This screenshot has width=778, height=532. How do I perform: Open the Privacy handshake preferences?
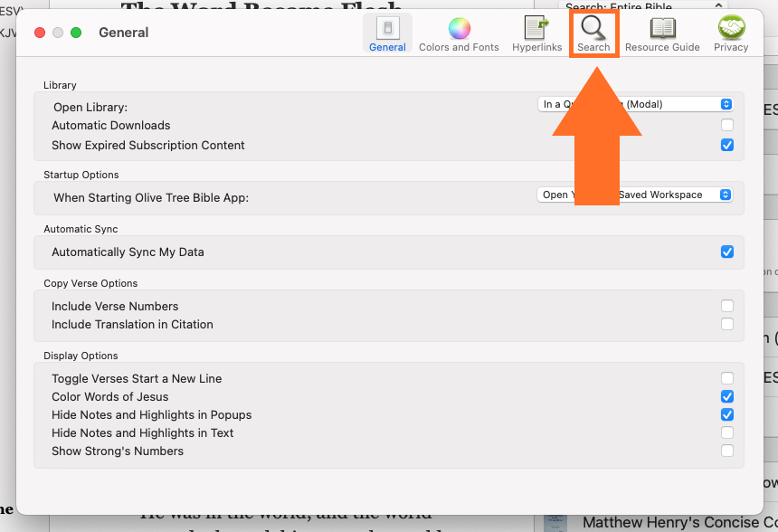coord(731,33)
